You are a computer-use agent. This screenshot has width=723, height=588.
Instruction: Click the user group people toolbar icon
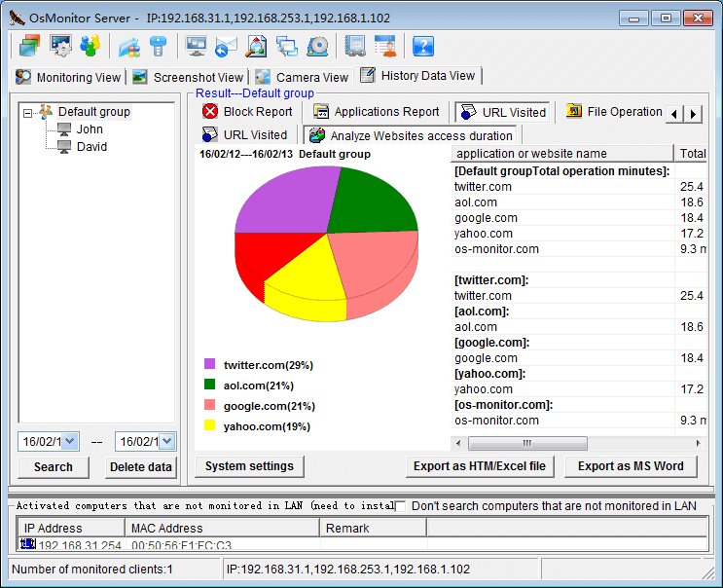tap(90, 46)
